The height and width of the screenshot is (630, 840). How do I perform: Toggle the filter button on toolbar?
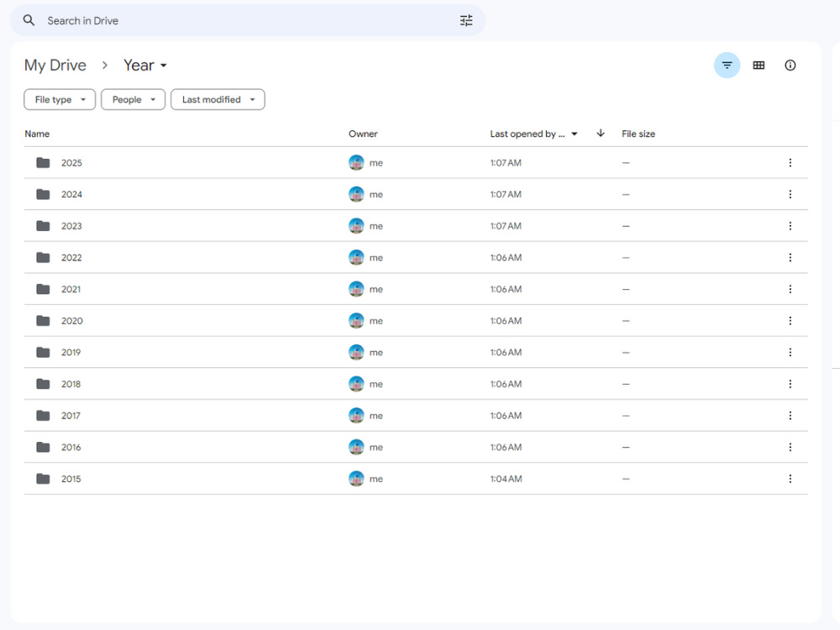(x=727, y=66)
